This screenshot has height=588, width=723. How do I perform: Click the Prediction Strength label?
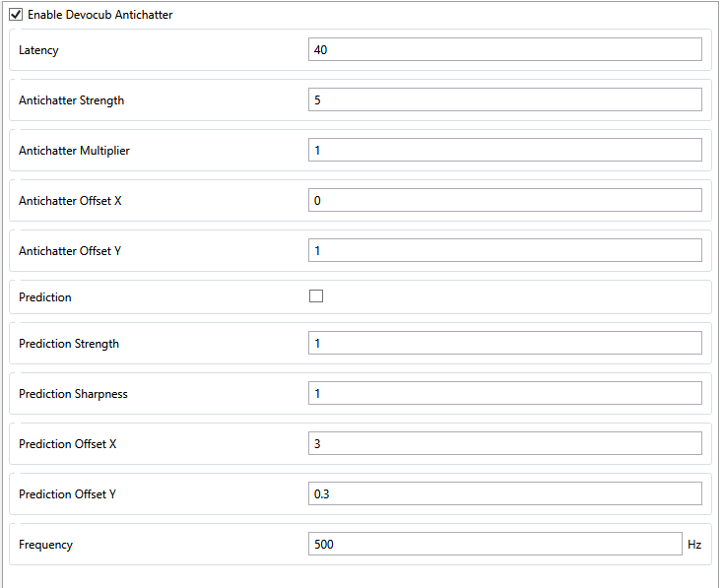tap(69, 344)
